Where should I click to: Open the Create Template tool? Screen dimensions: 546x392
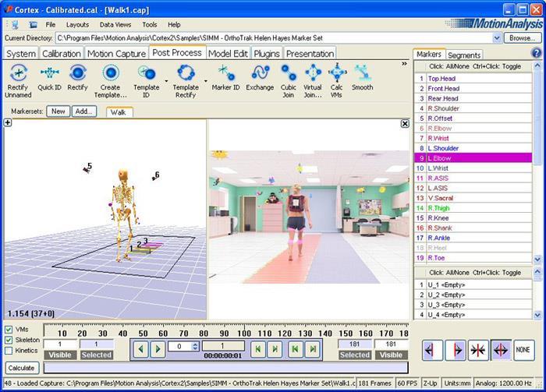(x=111, y=81)
